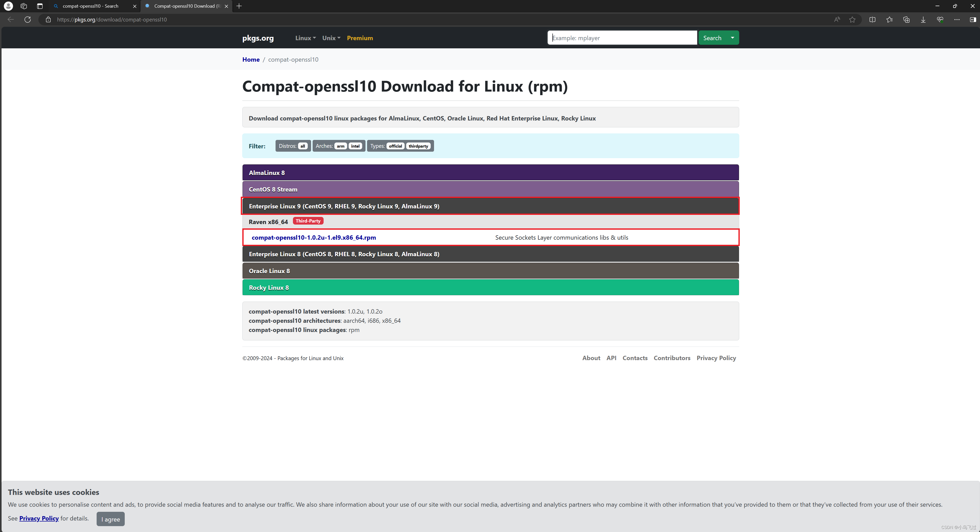980x532 pixels.
Task: Click the green Search button
Action: (x=712, y=38)
